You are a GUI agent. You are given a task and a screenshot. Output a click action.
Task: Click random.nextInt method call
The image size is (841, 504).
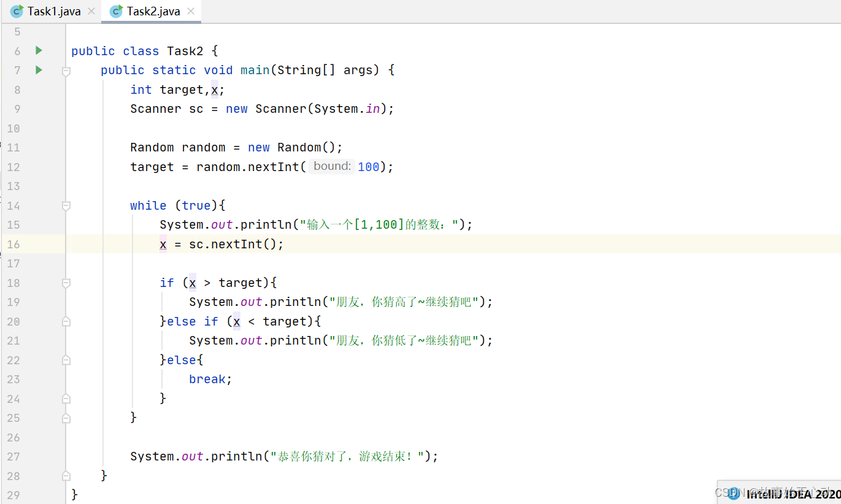(248, 167)
